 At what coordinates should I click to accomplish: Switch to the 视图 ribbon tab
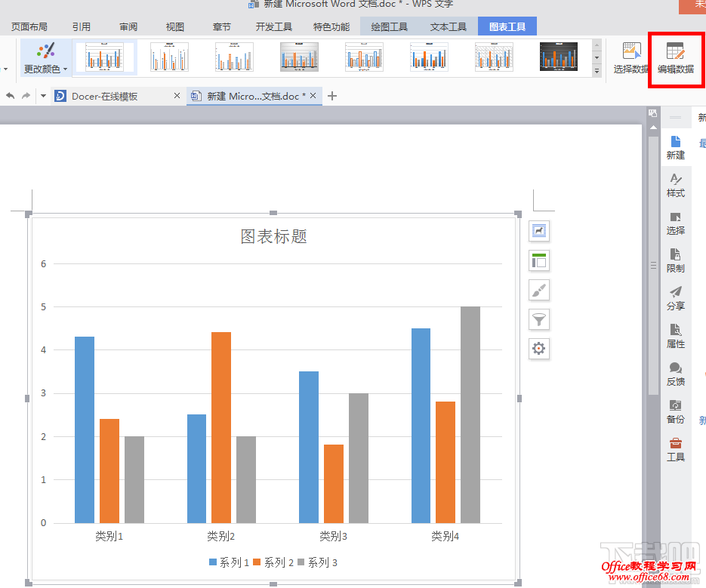tap(174, 26)
